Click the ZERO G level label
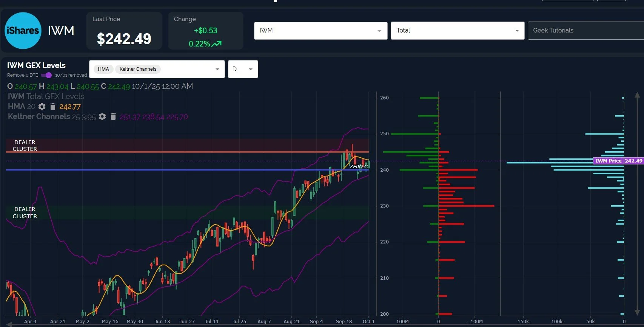This screenshot has height=327, width=644. [359, 166]
